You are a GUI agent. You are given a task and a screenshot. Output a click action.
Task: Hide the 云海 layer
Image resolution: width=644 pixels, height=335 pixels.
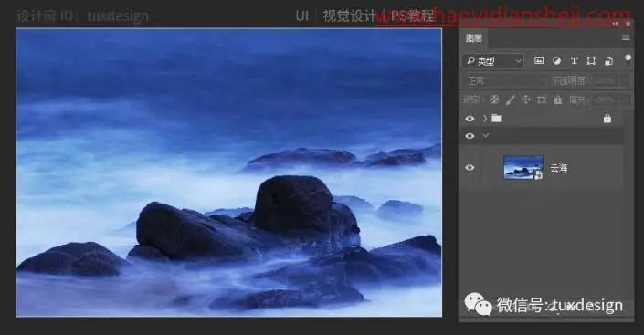470,168
